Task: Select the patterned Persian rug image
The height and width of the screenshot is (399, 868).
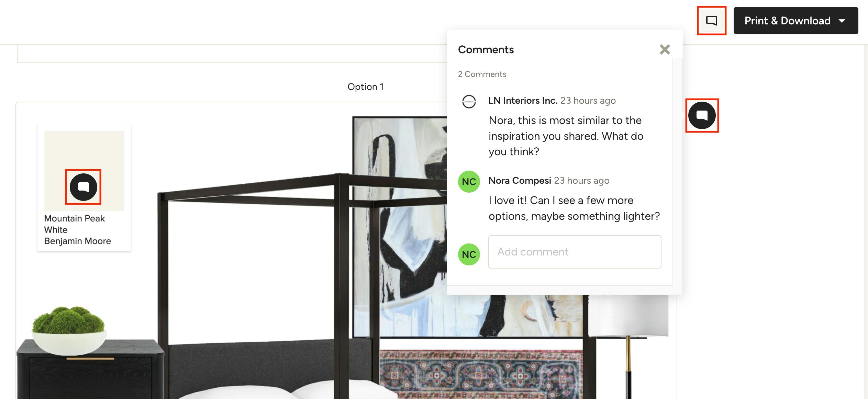Action: 481,374
